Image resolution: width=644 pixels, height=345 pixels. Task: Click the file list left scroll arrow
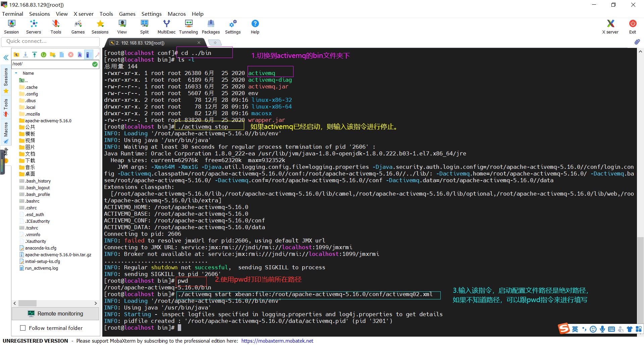pos(15,303)
